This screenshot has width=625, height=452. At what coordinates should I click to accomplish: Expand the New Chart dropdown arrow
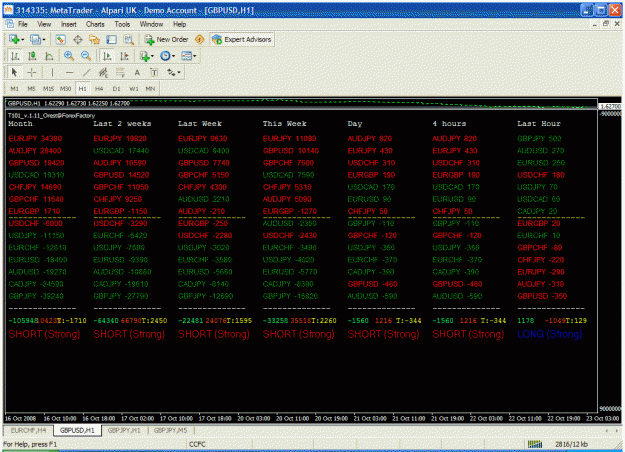coord(22,39)
